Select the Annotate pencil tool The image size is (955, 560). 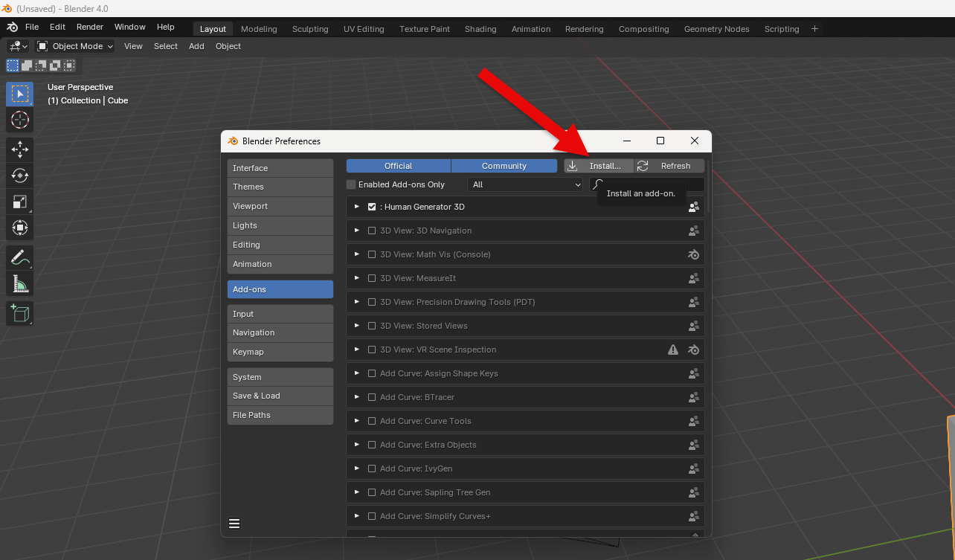point(20,257)
